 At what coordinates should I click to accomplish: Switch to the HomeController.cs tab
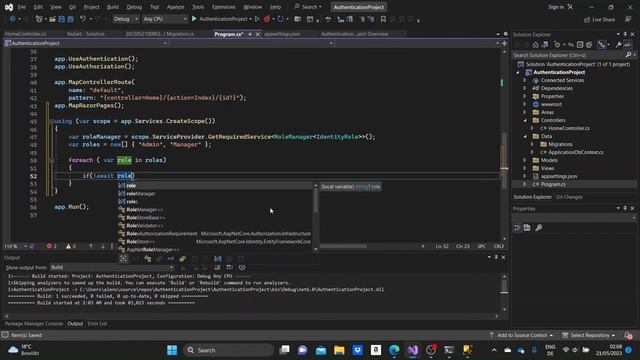(x=25, y=34)
